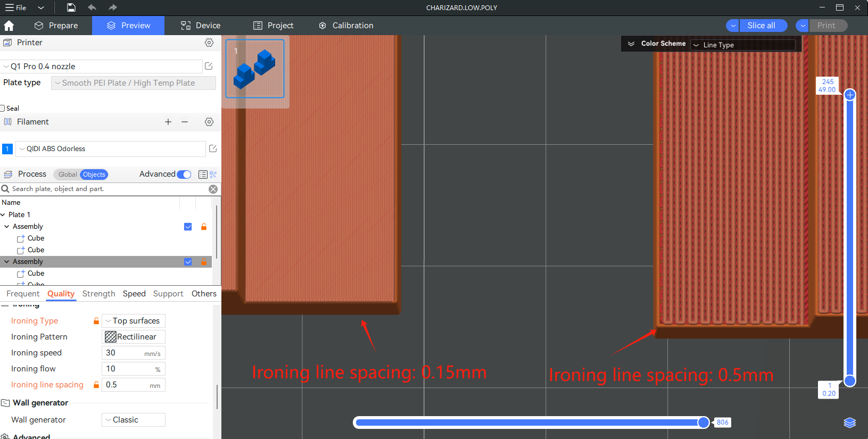This screenshot has width=868, height=439.
Task: Open the Others settings tab
Action: coord(204,294)
